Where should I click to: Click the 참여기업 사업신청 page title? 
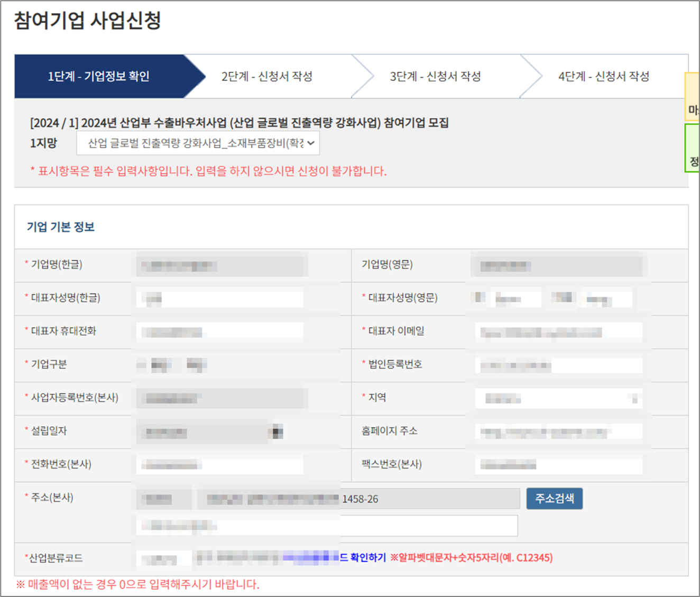pos(88,21)
